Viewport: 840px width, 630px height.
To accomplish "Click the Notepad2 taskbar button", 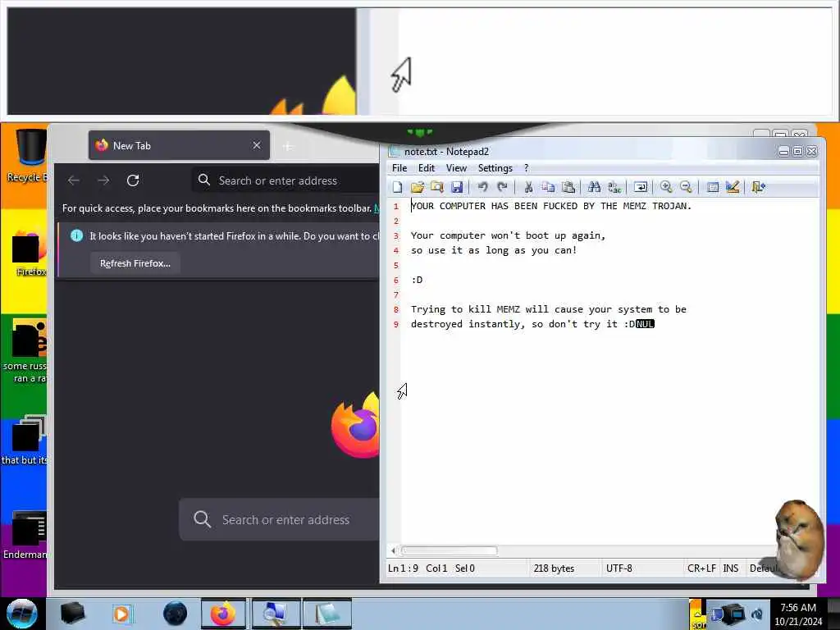I will click(x=326, y=614).
